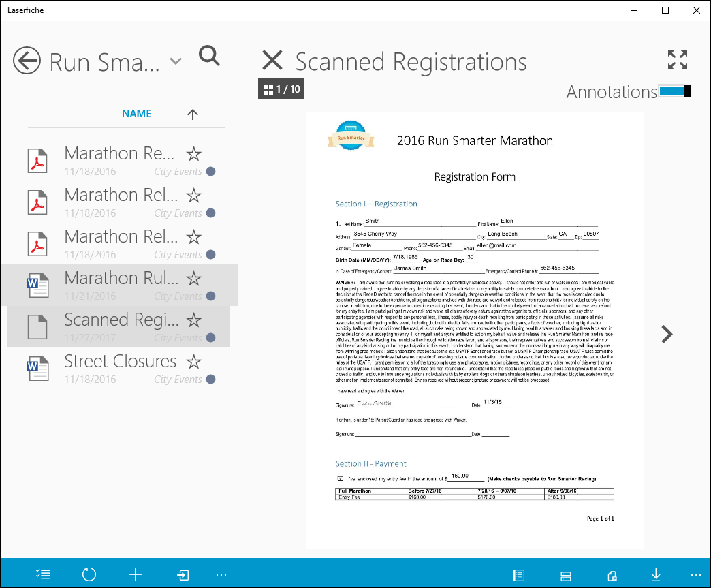Open more options in viewer bottom bar
This screenshot has width=711, height=588.
(x=696, y=575)
